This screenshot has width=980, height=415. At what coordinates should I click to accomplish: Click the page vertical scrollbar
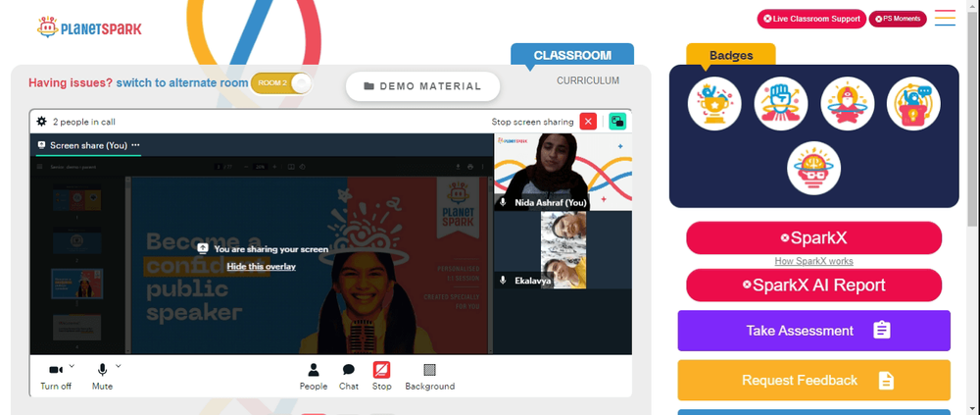[x=974, y=119]
